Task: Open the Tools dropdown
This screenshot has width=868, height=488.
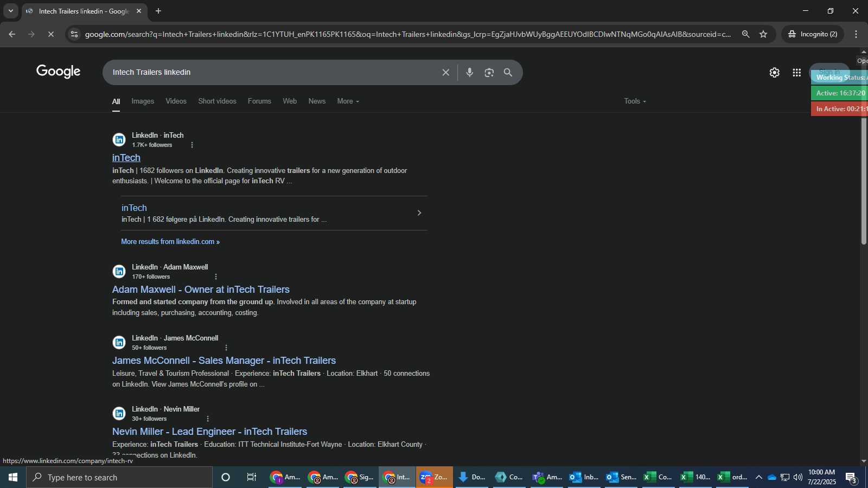Action: [x=635, y=101]
